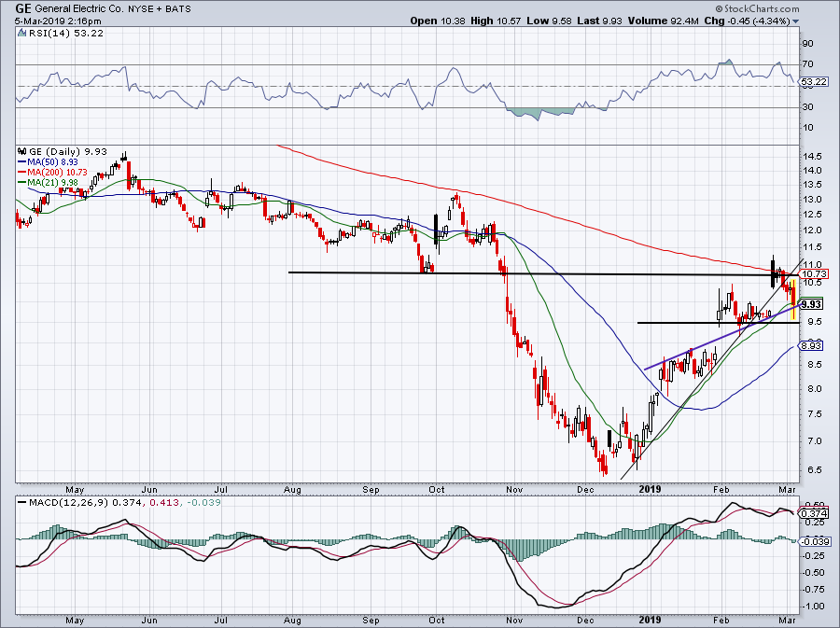The image size is (840, 628).
Task: Click the MA(200) 10.73 legend entry
Action: [52, 173]
